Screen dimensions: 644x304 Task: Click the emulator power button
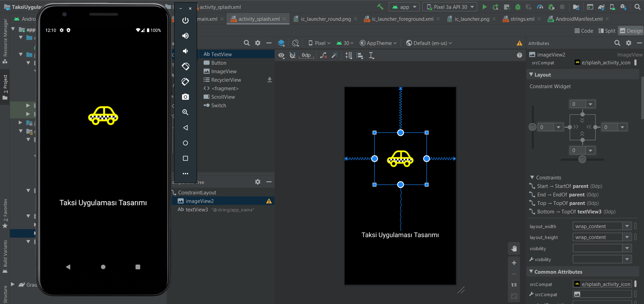point(185,20)
